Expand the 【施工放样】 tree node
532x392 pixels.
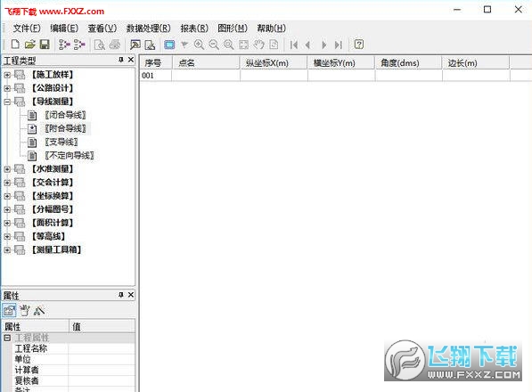(x=7, y=75)
